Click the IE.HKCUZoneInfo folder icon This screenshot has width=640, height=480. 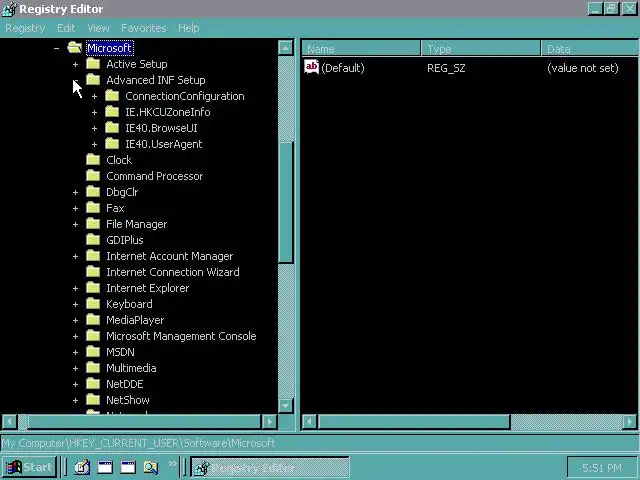pos(112,111)
